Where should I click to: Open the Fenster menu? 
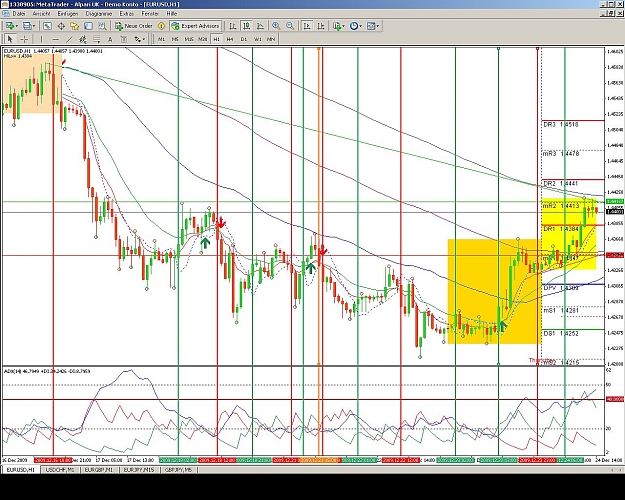coord(150,14)
